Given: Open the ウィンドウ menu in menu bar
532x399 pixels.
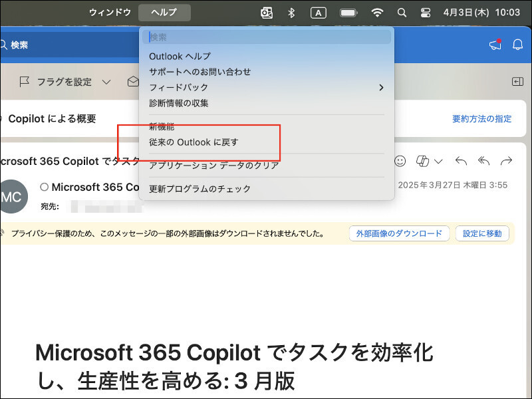Looking at the screenshot, I should tap(110, 13).
